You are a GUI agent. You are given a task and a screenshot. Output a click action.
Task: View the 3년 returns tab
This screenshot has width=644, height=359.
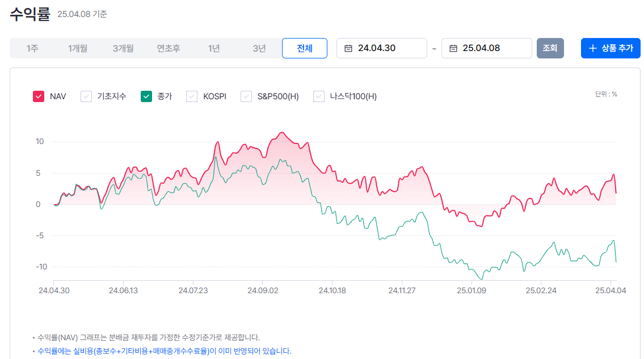point(259,48)
